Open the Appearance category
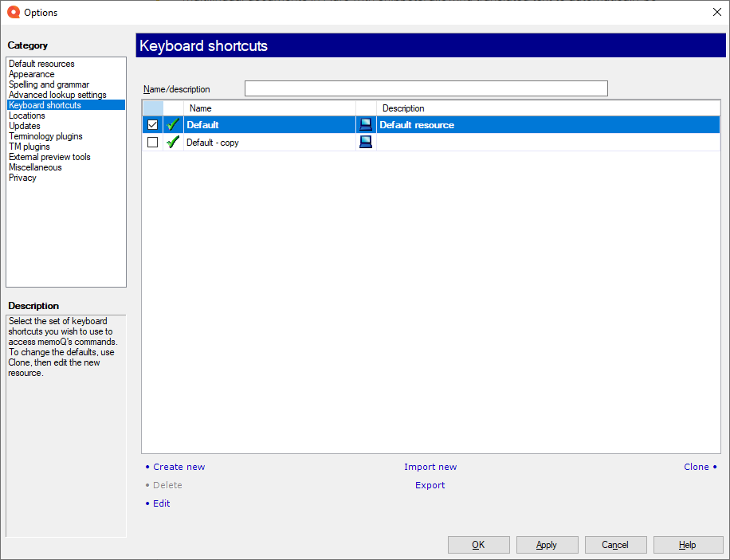The image size is (730, 560). tap(32, 74)
